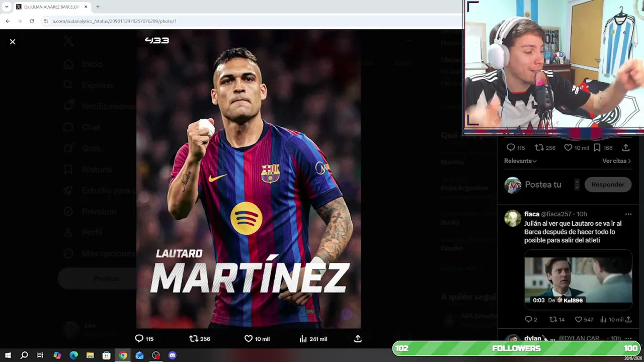Close the JULIAN ALVAREZ browser tab
The width and height of the screenshot is (644, 362).
pyautogui.click(x=86, y=7)
